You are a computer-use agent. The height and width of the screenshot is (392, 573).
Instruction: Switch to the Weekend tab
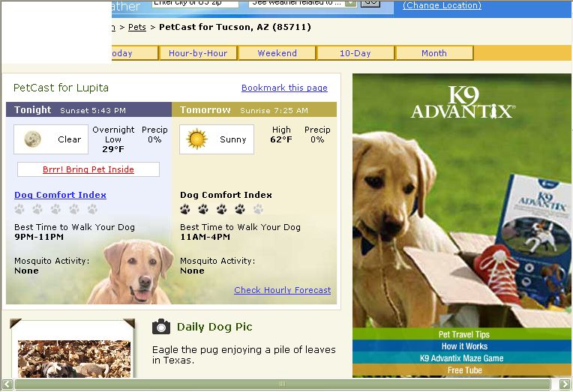pos(277,53)
